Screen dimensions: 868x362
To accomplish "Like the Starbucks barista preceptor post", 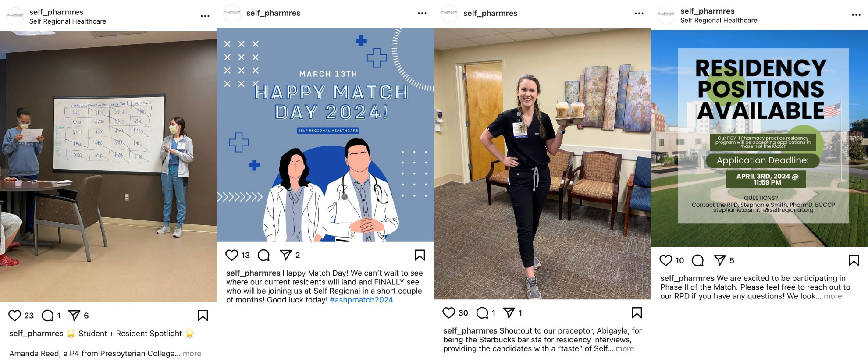I will (x=449, y=312).
